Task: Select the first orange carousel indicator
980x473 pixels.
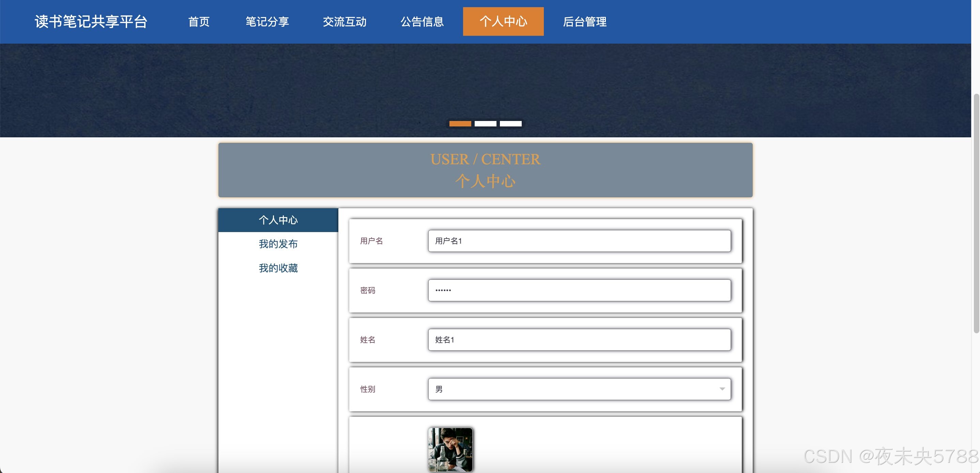Action: (x=460, y=124)
